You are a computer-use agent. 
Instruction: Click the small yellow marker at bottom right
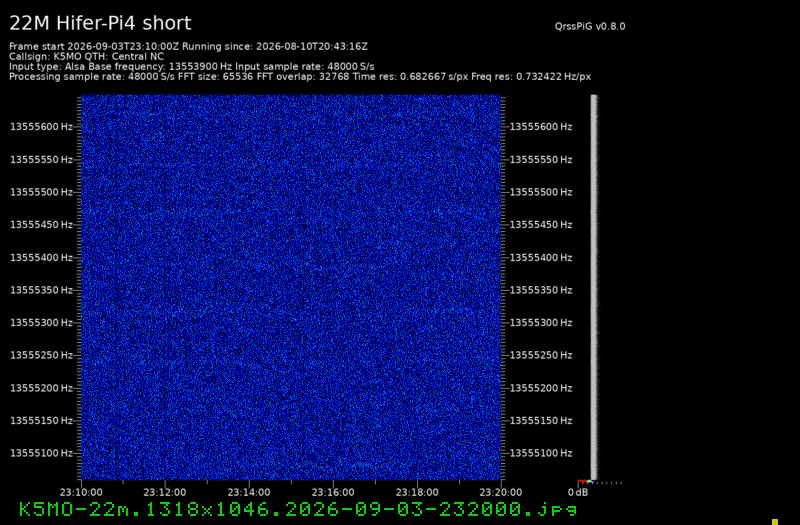pos(775,522)
